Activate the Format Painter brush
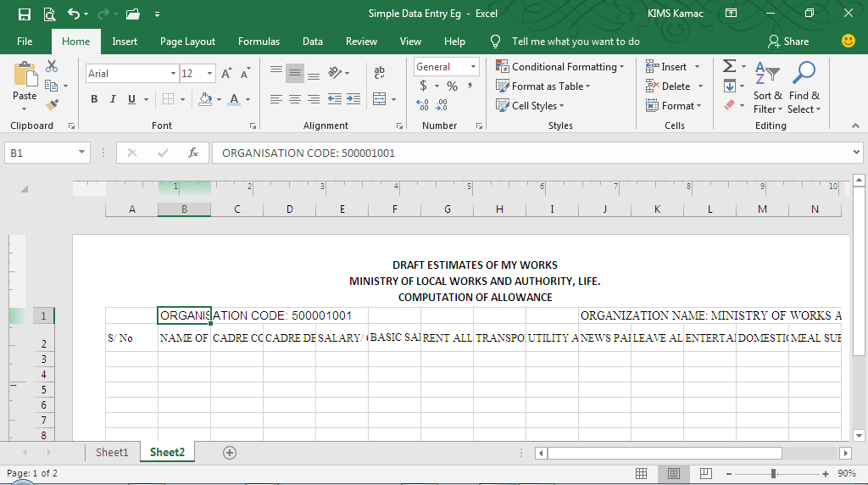868x485 pixels. tap(52, 104)
